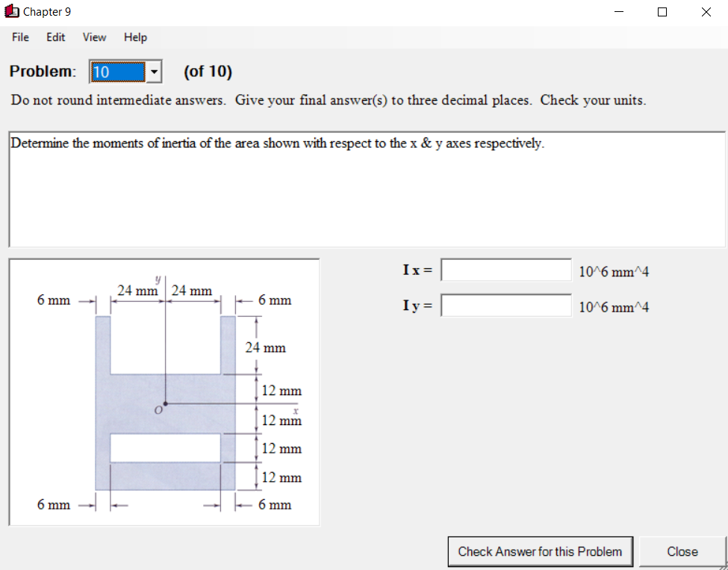This screenshot has height=570, width=728.
Task: Click the resize grip at bottom-right corner
Action: [723, 566]
